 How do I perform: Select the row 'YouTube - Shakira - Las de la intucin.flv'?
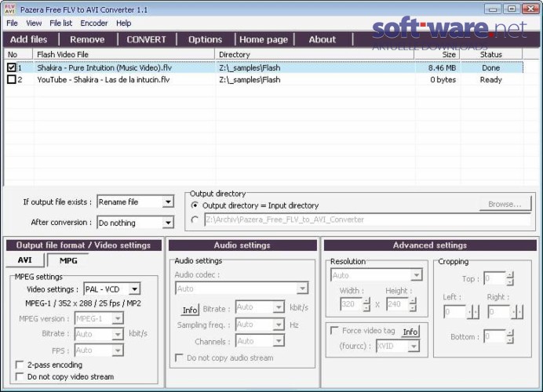tap(263, 80)
